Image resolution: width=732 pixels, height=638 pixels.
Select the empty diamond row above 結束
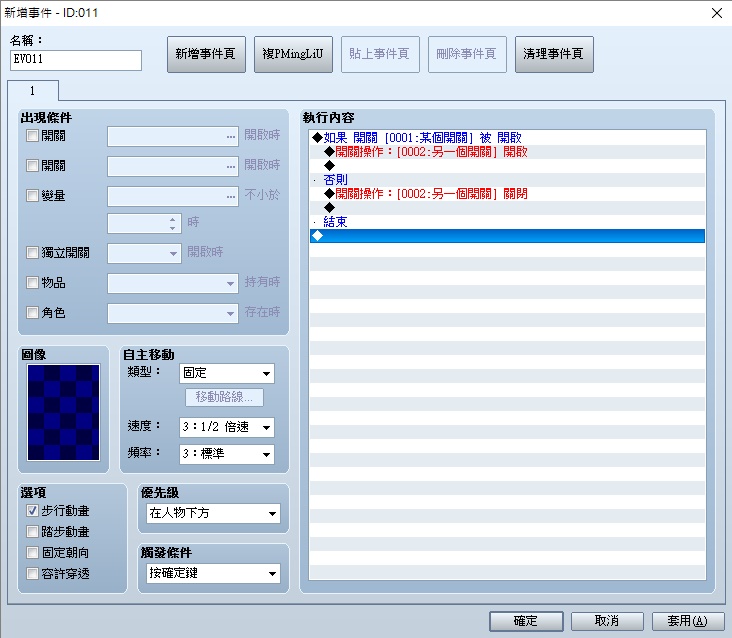(507, 208)
